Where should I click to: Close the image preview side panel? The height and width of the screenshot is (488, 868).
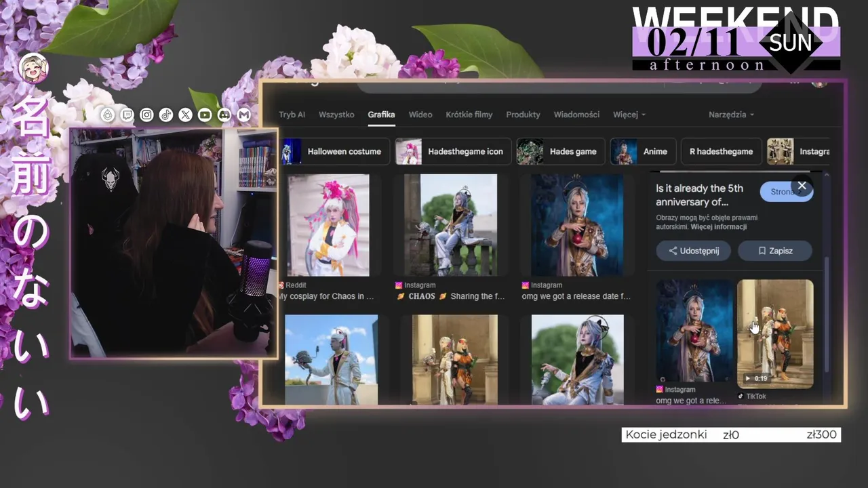[x=802, y=186]
